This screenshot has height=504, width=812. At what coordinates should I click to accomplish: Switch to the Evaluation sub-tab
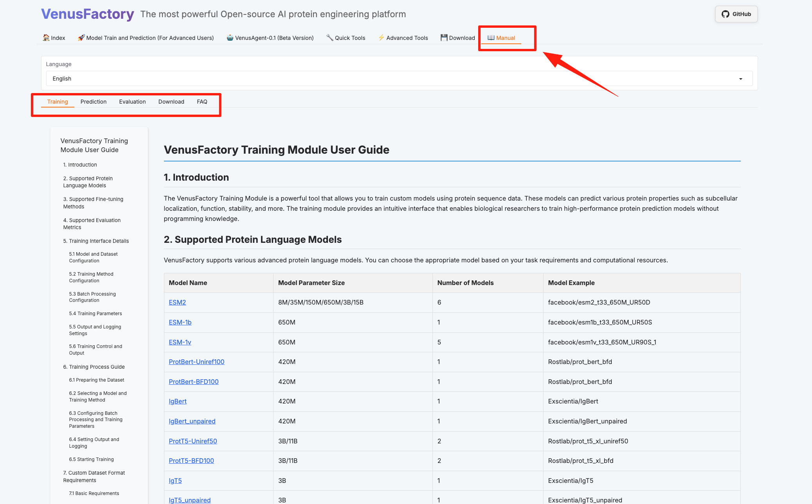132,102
